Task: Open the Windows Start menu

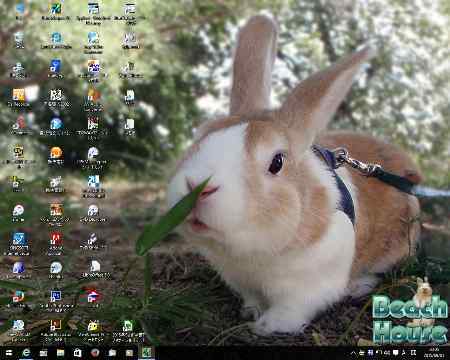Action: (8, 353)
